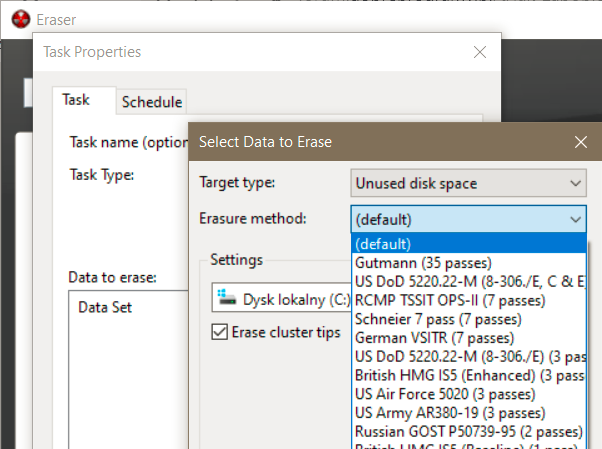
Task: Choose Gutmann (35 passes) method
Action: (469, 263)
